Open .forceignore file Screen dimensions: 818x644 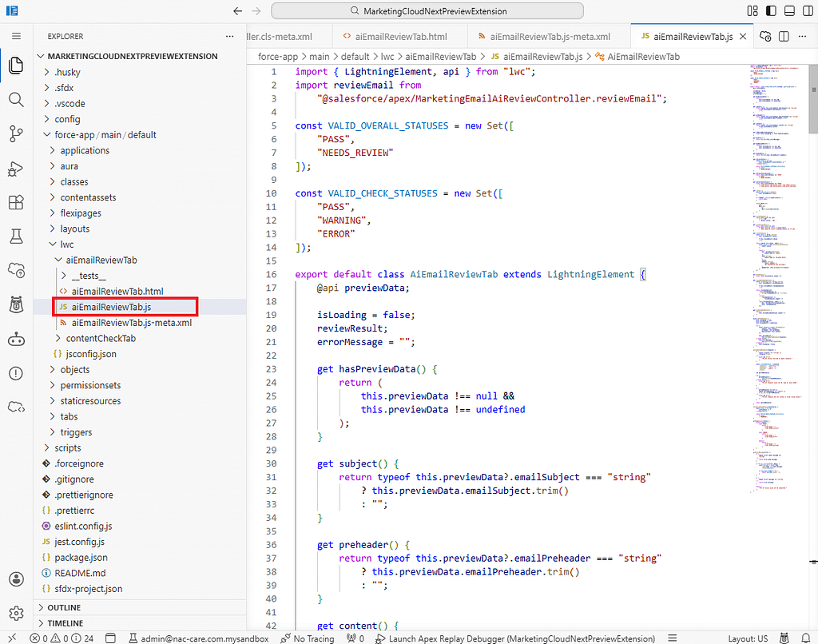pyautogui.click(x=79, y=463)
